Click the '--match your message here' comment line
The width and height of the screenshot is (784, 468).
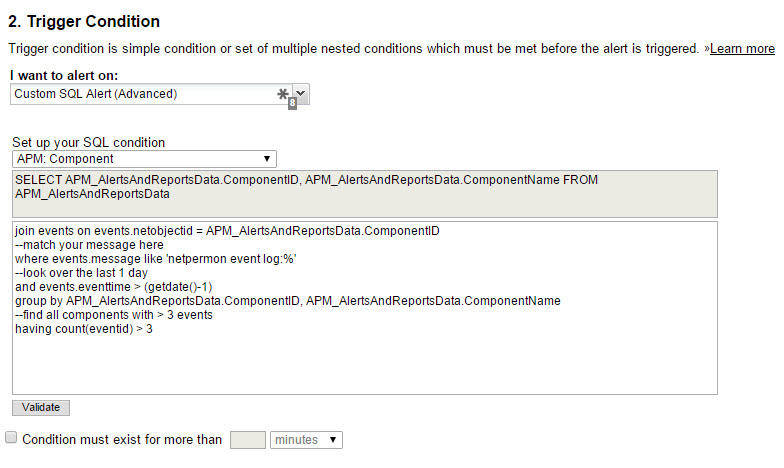pos(89,245)
